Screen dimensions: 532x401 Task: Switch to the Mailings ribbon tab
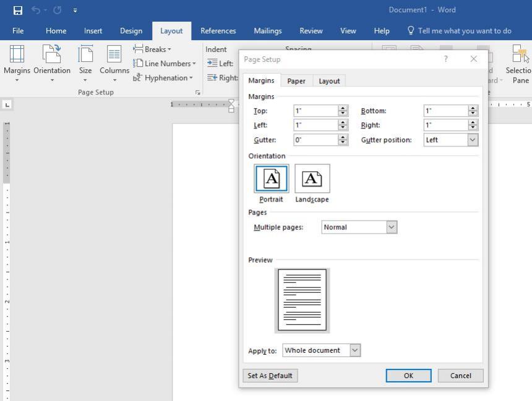[x=268, y=31]
